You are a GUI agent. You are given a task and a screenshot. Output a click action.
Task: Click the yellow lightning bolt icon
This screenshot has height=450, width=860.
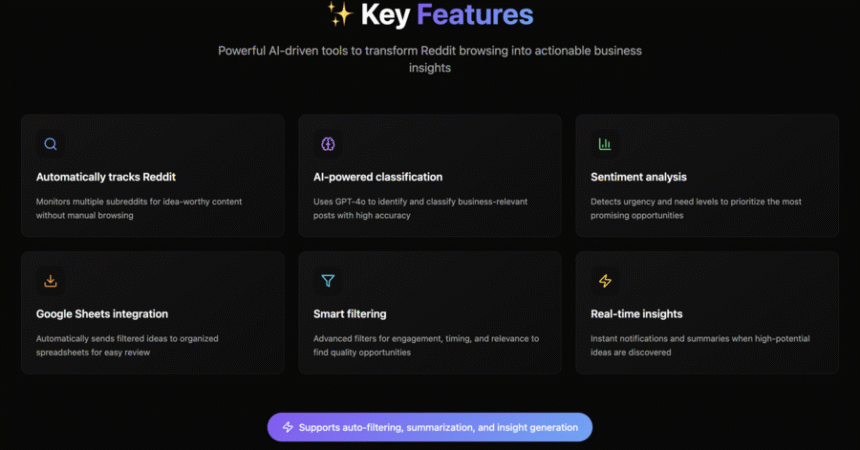click(x=605, y=281)
